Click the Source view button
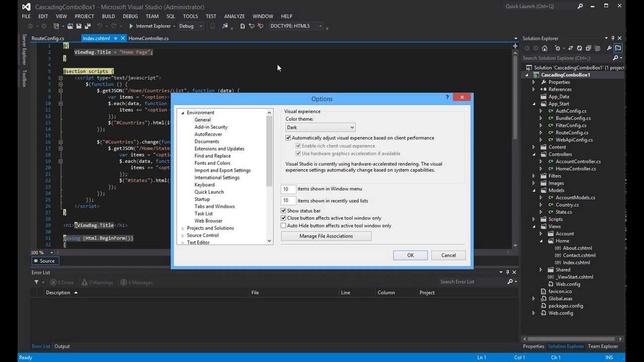The image size is (644, 362). pos(44,260)
